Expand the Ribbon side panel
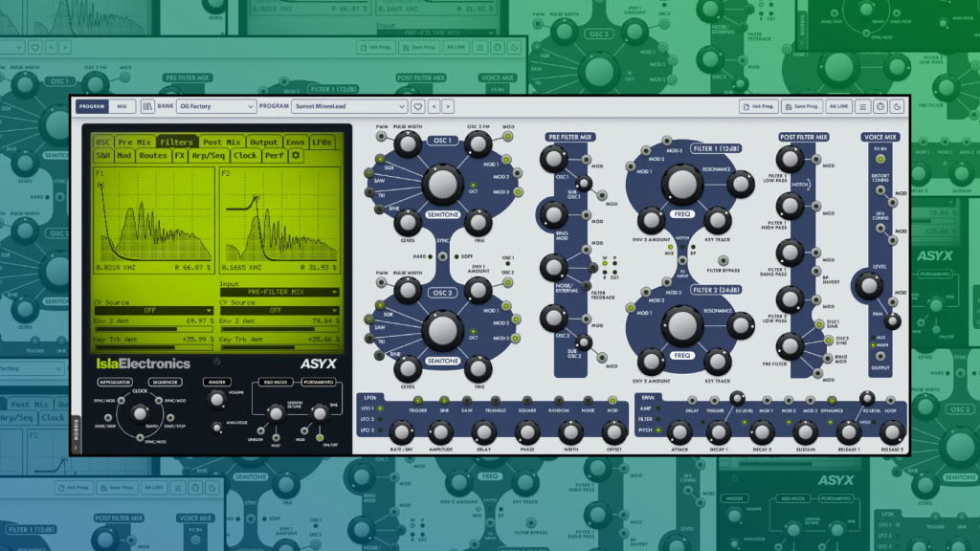This screenshot has height=551, width=980. click(76, 434)
